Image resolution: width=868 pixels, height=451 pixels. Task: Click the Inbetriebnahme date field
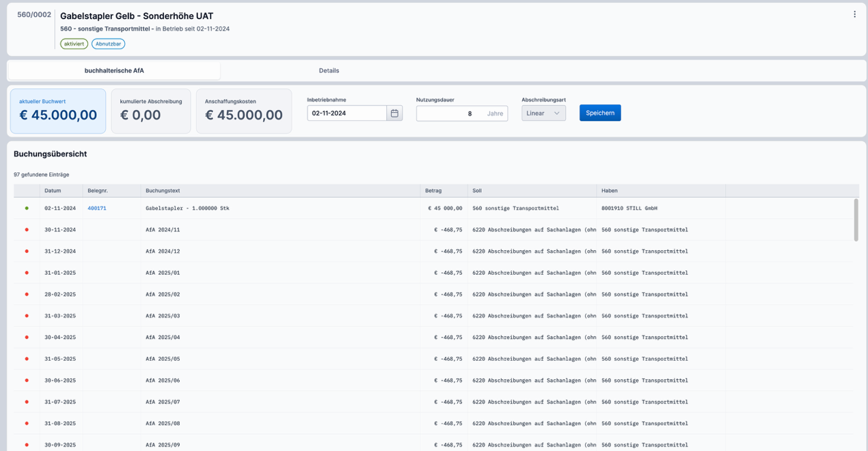tap(347, 113)
